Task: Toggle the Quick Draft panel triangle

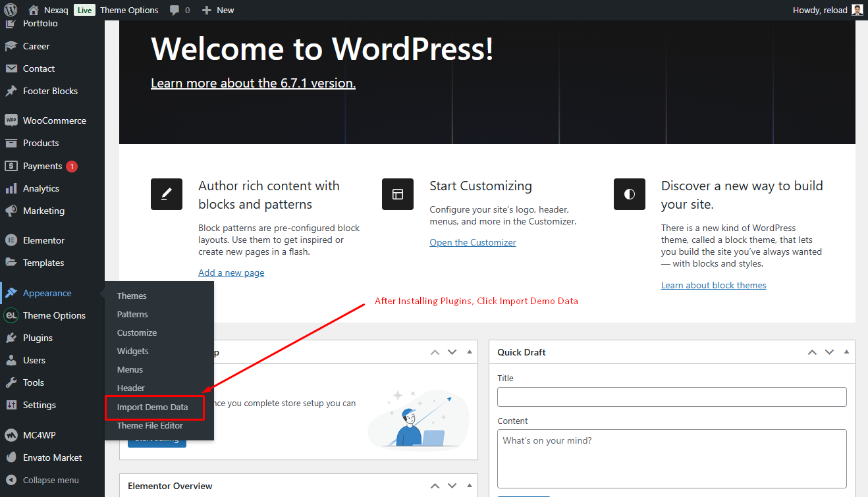Action: tap(846, 352)
